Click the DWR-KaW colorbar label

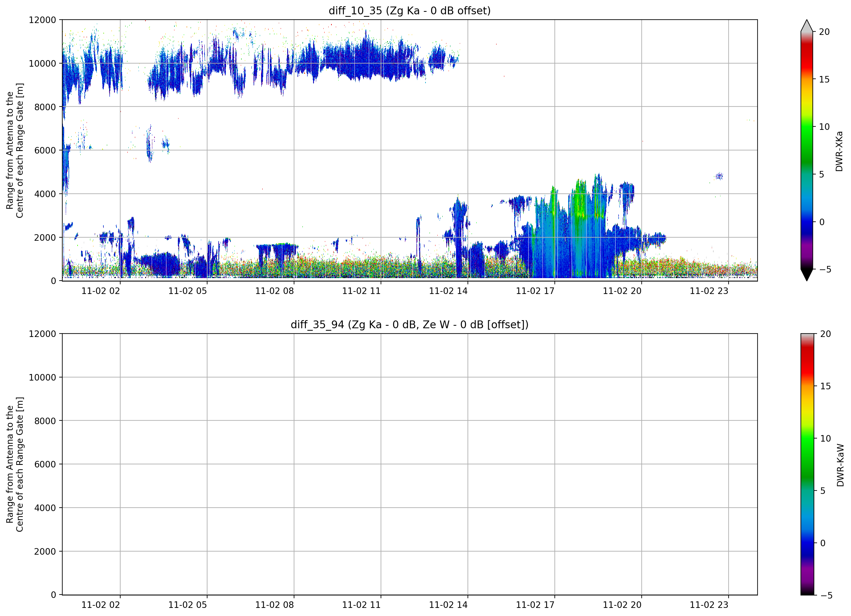coord(840,465)
